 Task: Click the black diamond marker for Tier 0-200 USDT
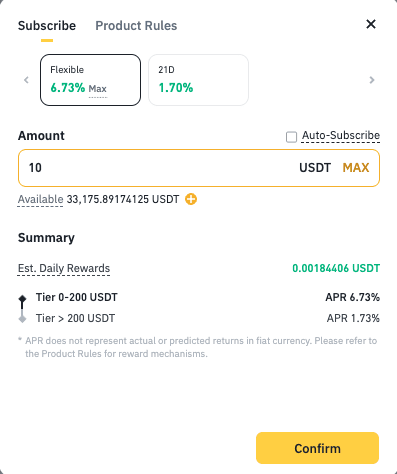22,298
